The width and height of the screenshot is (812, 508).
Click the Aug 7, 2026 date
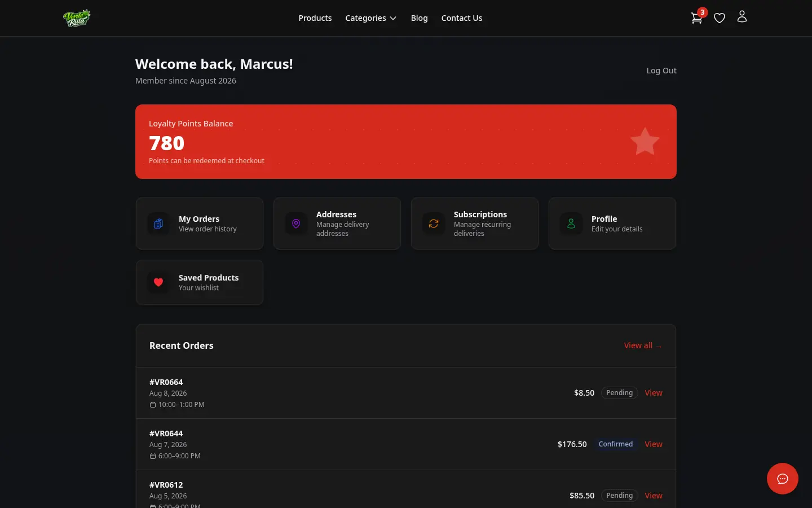click(x=168, y=445)
